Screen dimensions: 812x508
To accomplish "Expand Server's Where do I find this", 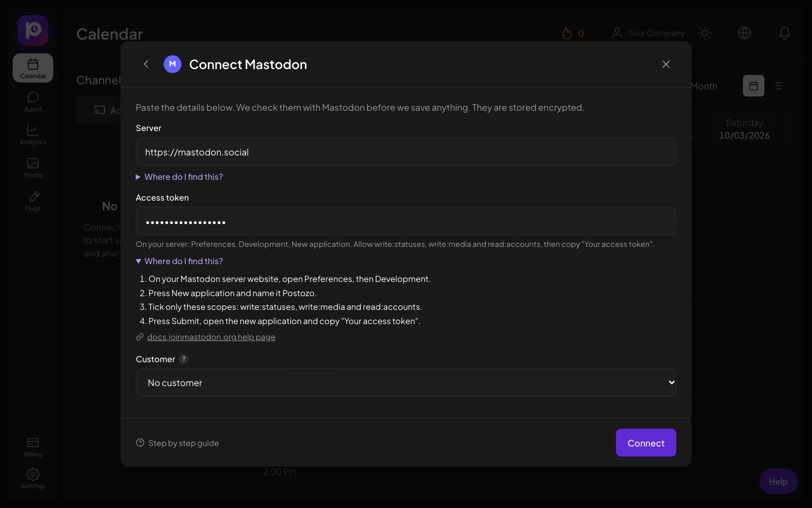I will [179, 177].
